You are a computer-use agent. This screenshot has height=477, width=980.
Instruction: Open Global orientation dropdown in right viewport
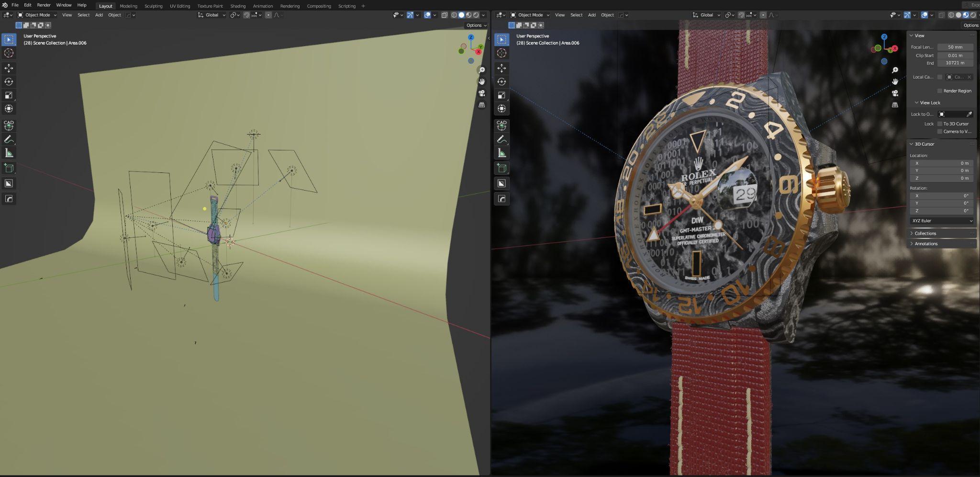pyautogui.click(x=706, y=15)
